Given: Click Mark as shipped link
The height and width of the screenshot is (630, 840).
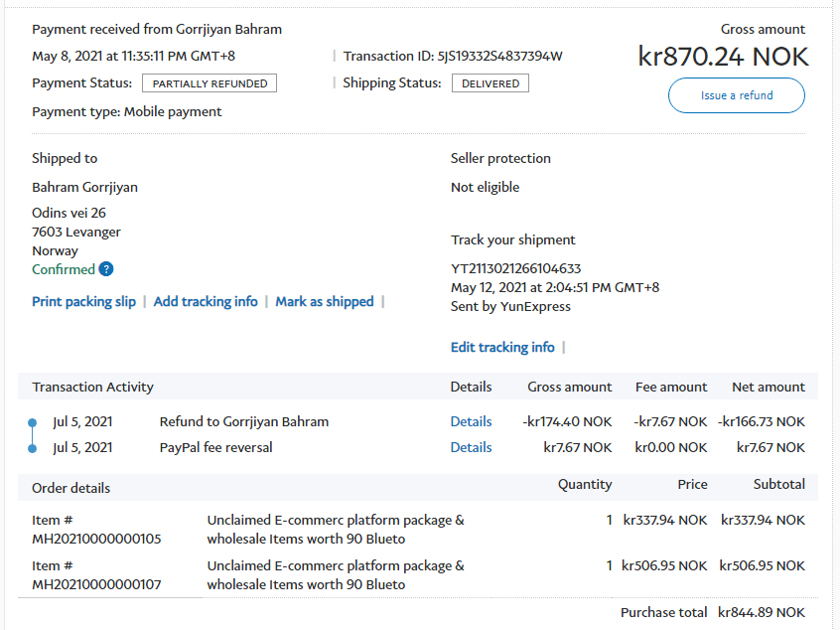Looking at the screenshot, I should pyautogui.click(x=325, y=301).
